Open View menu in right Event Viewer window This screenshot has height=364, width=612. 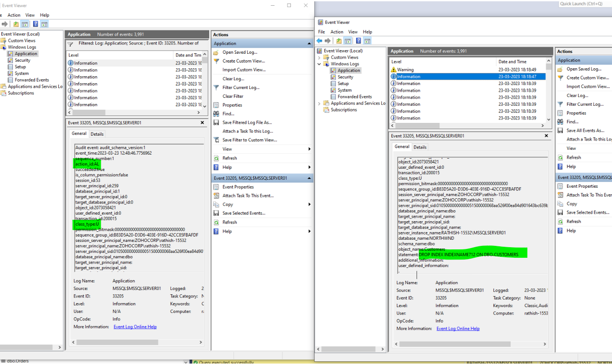click(x=353, y=32)
